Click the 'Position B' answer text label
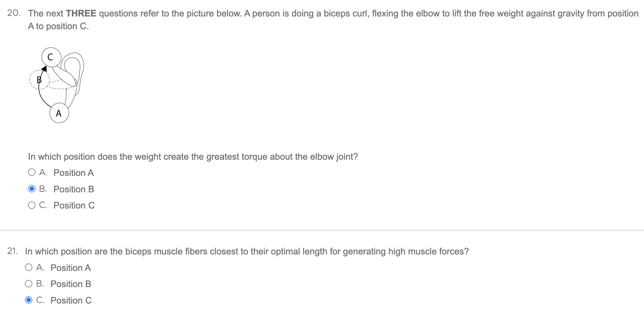644x320 pixels. click(x=73, y=189)
